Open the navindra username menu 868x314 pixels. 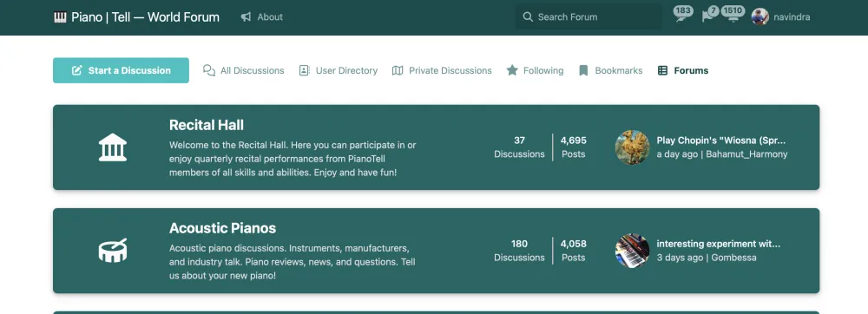(792, 17)
